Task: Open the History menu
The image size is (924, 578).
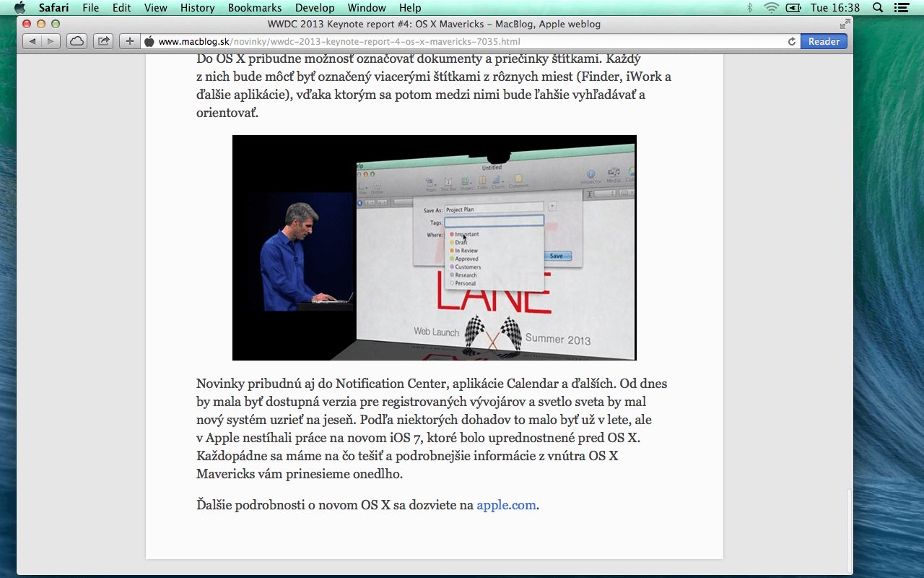Action: [x=197, y=8]
